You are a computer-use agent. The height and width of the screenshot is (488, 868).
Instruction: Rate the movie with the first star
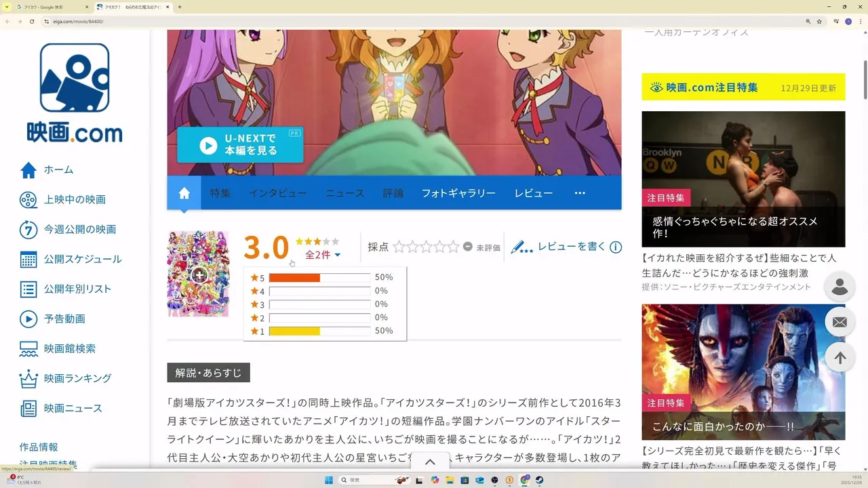tap(399, 247)
